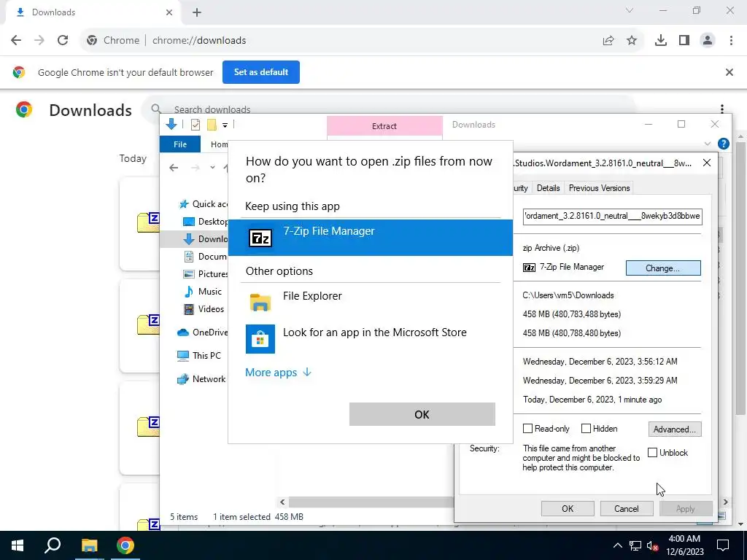Image resolution: width=747 pixels, height=560 pixels.
Task: Enable the Read-only checkbox
Action: click(x=527, y=429)
